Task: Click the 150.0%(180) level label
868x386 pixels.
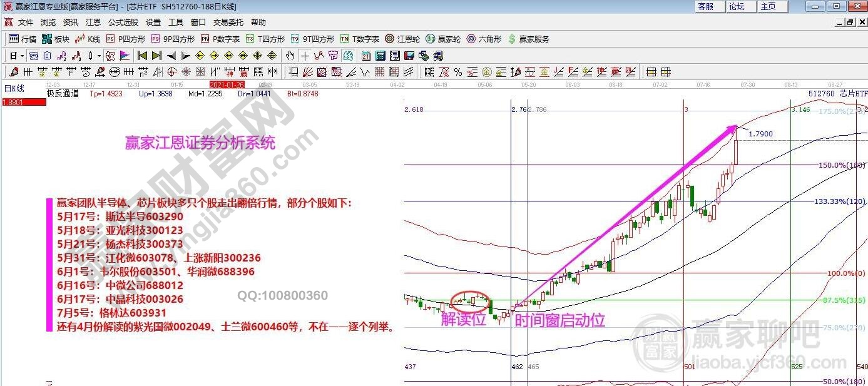Action: 842,165
